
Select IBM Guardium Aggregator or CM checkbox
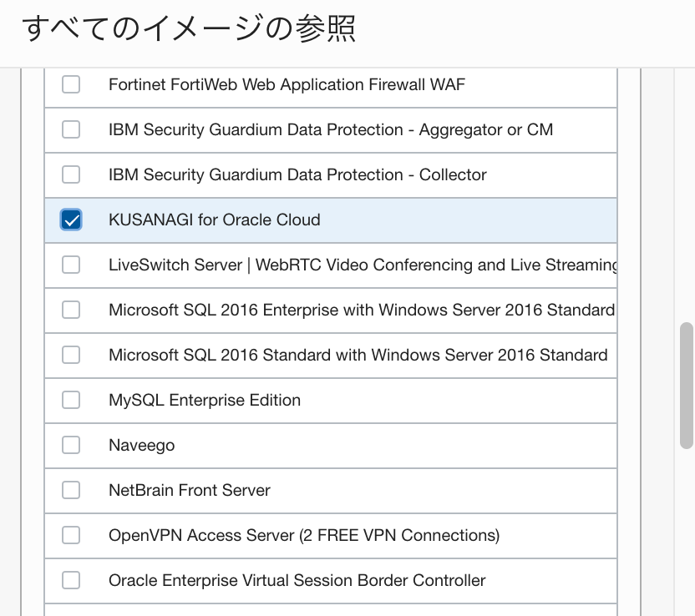coord(71,129)
